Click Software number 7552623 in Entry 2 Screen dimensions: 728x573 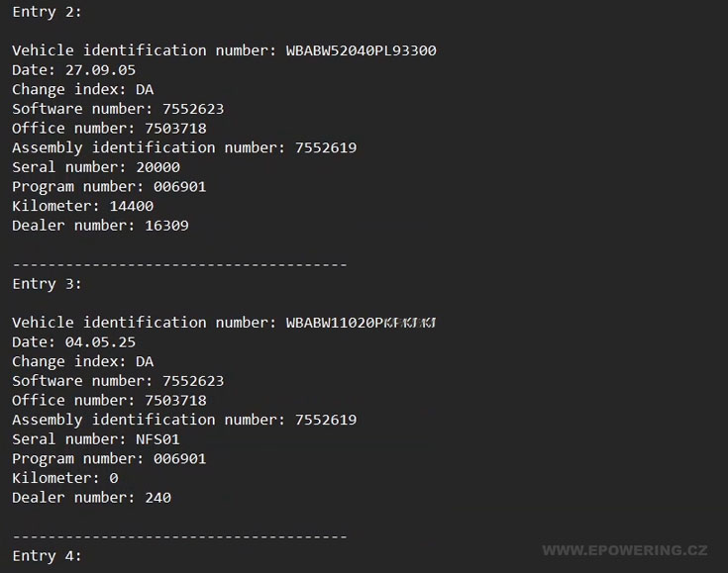coord(118,109)
